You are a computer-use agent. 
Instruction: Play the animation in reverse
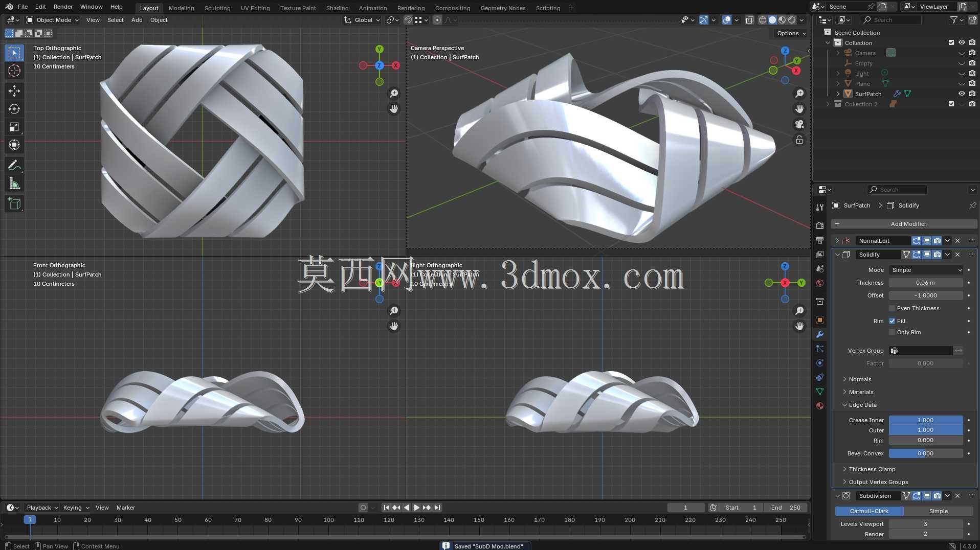407,508
